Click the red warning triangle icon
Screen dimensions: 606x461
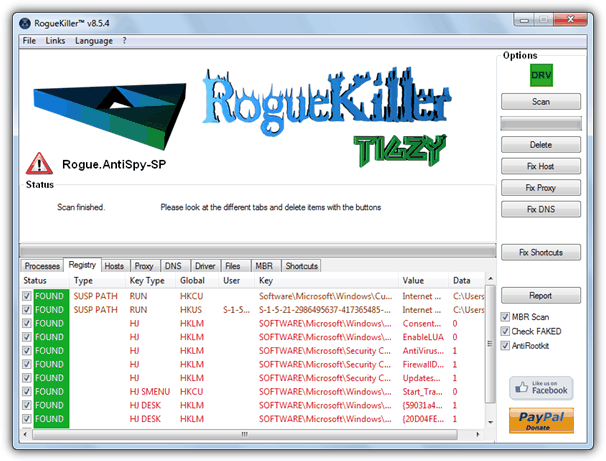pos(39,164)
